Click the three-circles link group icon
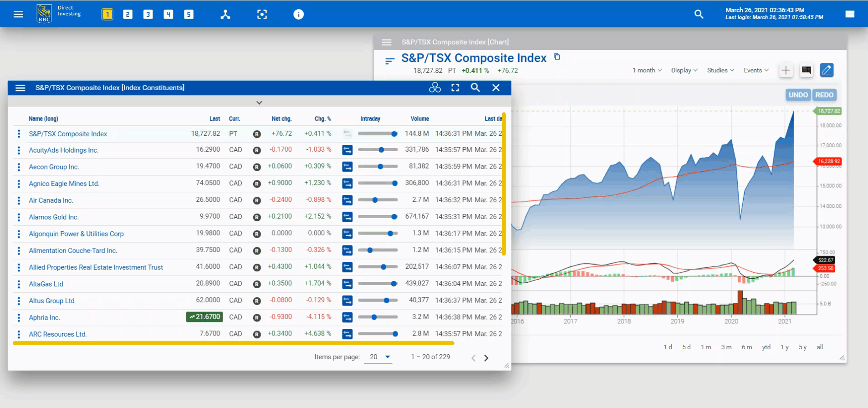This screenshot has height=408, width=868. pos(435,87)
